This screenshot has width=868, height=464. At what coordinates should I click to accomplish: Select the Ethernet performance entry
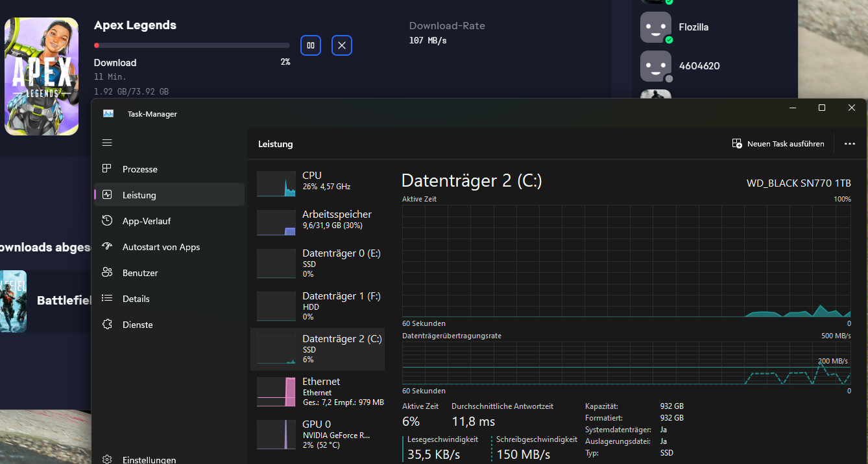pyautogui.click(x=317, y=391)
